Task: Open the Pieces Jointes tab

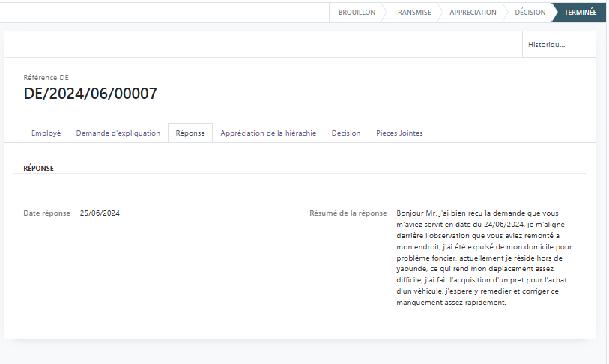Action: 399,133
